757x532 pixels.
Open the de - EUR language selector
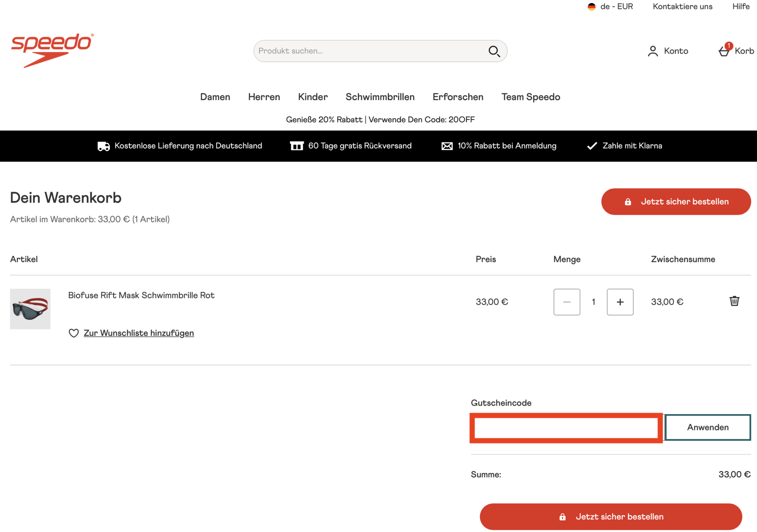pos(610,7)
